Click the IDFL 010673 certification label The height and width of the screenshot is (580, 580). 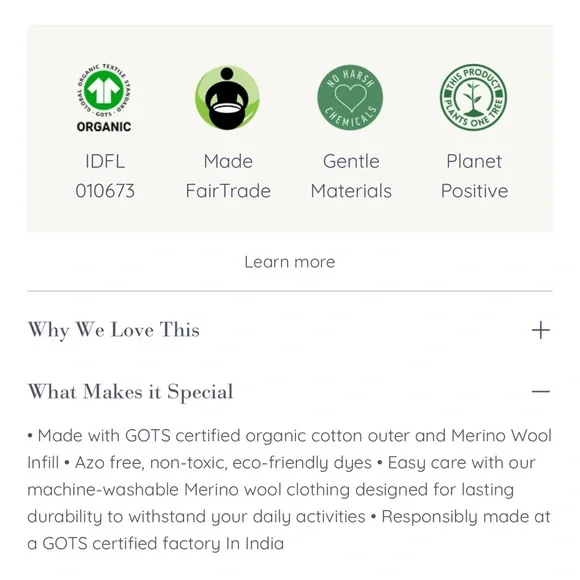pos(105,176)
